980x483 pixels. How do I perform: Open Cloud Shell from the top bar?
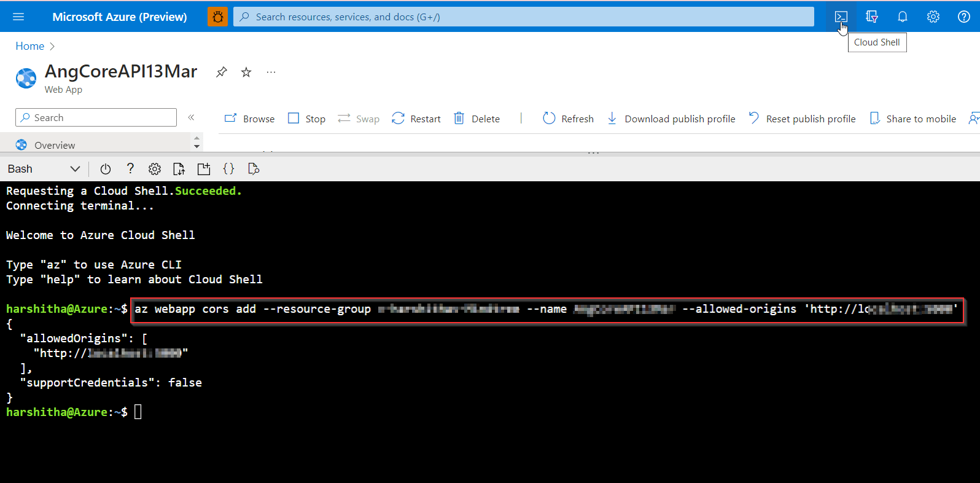coord(841,17)
